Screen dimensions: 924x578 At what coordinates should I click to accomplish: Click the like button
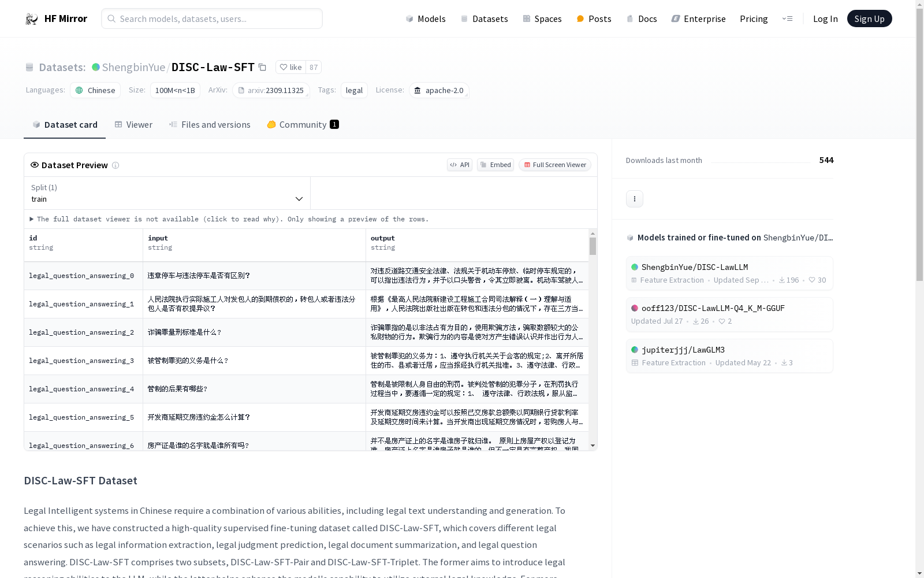290,67
